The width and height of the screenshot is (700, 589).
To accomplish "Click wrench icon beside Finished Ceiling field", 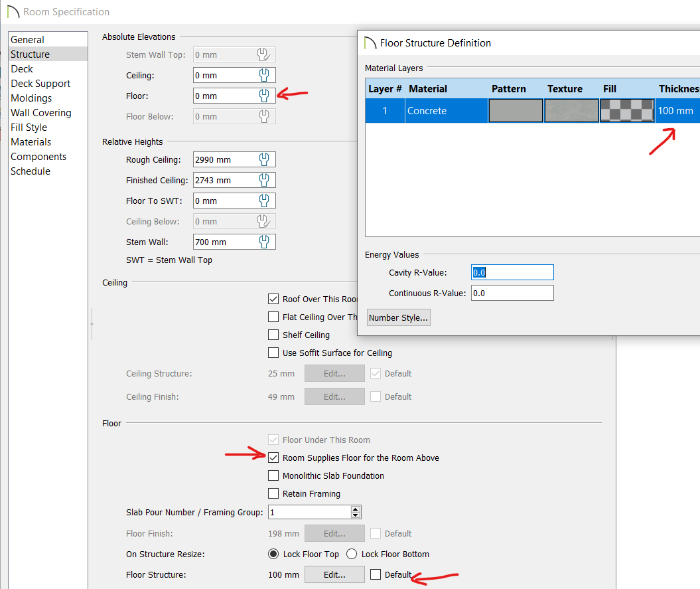I will (264, 180).
